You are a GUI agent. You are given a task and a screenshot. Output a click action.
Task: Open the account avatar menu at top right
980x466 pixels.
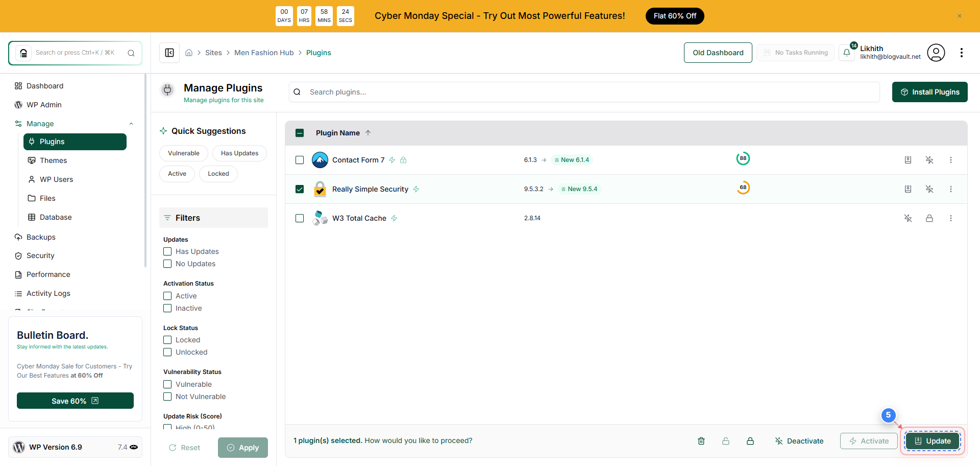click(x=936, y=52)
